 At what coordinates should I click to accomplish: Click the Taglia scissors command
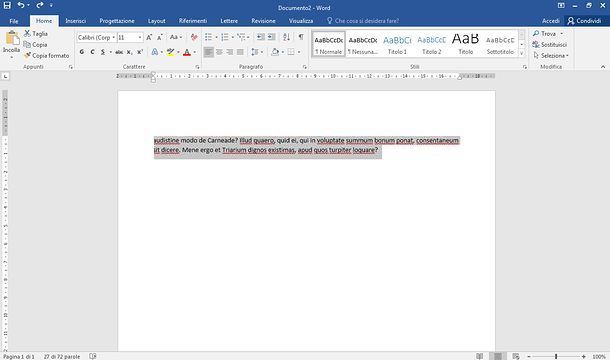tap(36, 34)
